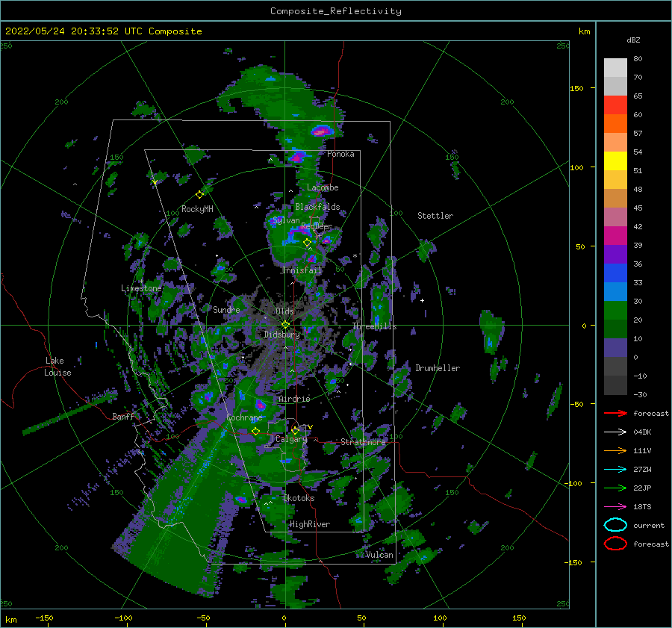Click the dBZ legend heading

[633, 40]
